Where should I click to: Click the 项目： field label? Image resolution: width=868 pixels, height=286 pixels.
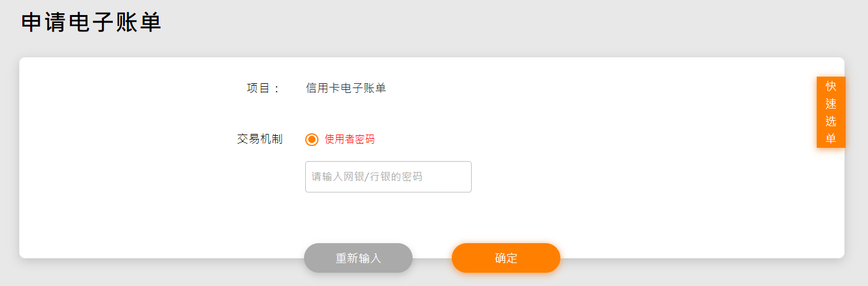coord(264,88)
